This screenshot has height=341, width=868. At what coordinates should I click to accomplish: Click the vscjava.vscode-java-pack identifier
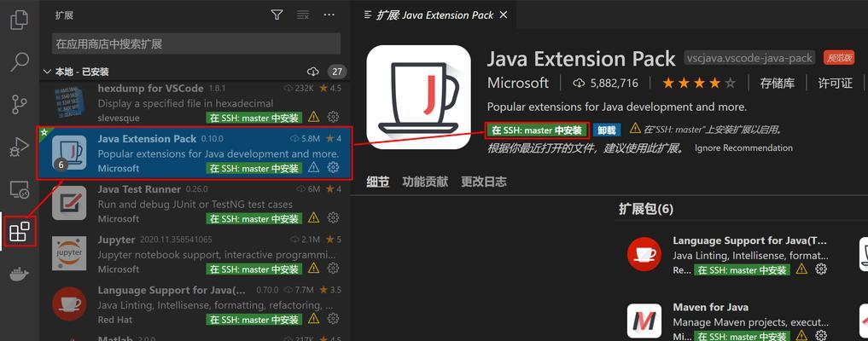pyautogui.click(x=749, y=58)
